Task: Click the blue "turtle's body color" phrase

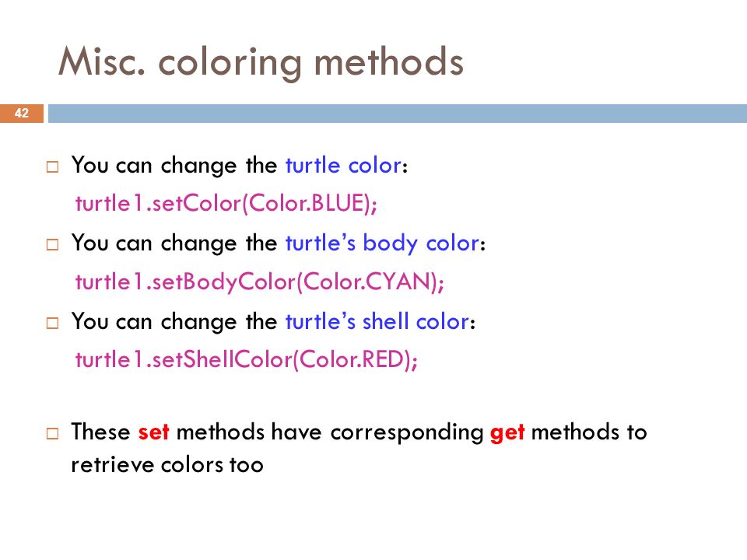Action: (382, 243)
